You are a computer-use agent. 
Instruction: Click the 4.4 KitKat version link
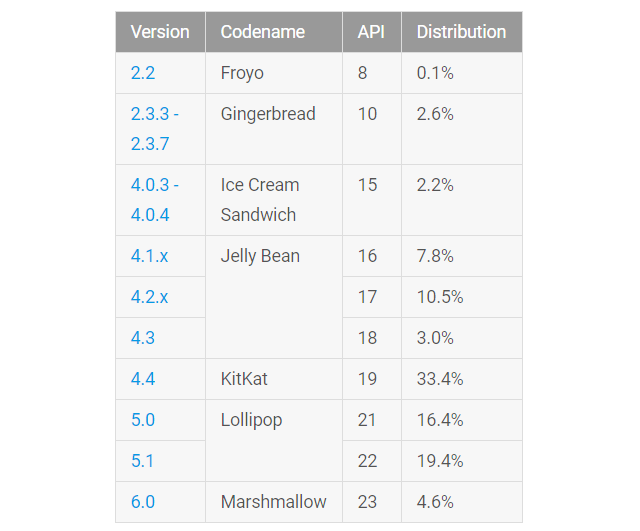143,379
